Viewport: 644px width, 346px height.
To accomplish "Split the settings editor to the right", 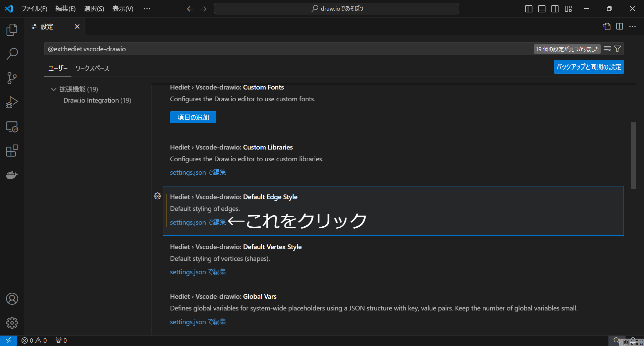I will click(619, 26).
